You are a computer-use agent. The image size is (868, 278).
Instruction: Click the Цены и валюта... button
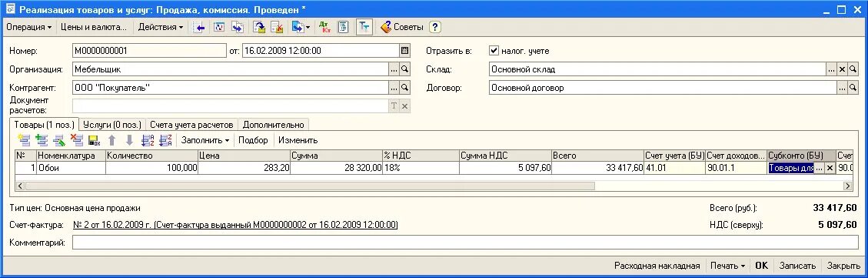[94, 27]
